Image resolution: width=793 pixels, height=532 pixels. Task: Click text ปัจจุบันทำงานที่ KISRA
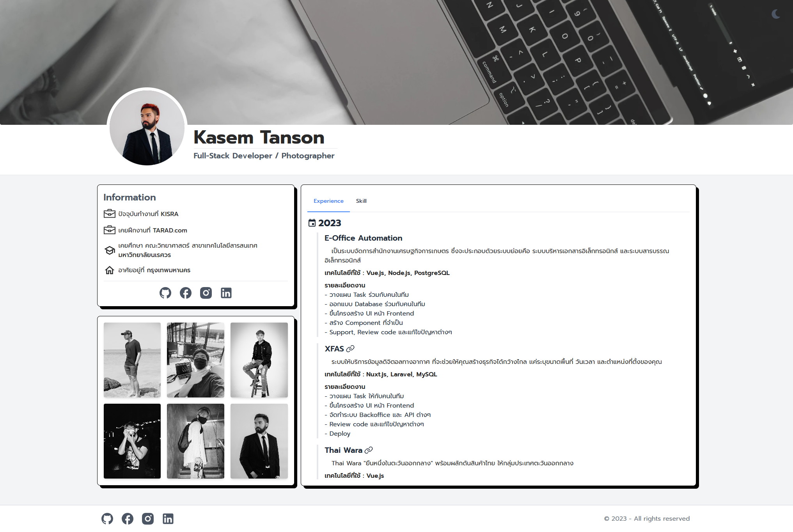tap(148, 214)
